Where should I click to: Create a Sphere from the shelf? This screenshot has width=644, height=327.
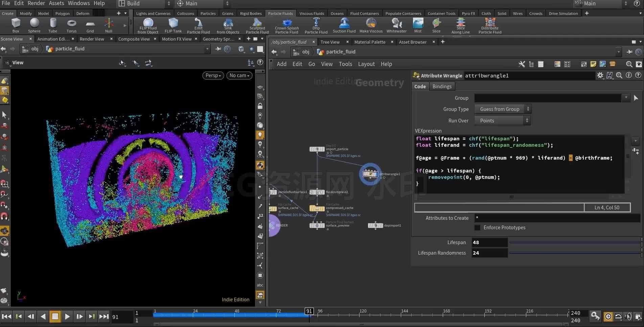coord(34,25)
